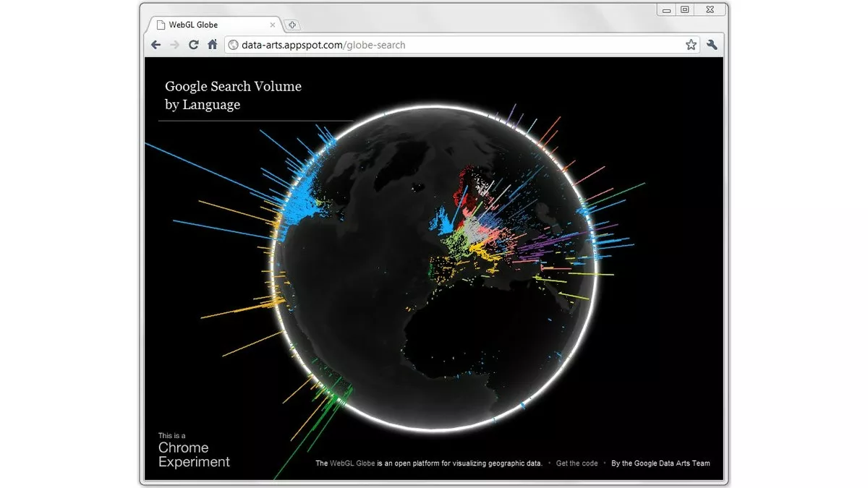Open the browser home page icon
The width and height of the screenshot is (868, 488).
click(x=210, y=44)
